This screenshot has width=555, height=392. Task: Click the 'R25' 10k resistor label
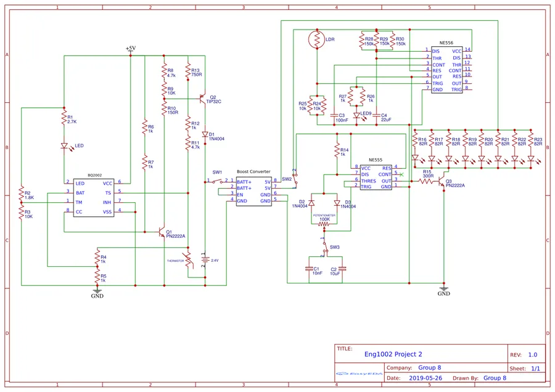pos(303,104)
